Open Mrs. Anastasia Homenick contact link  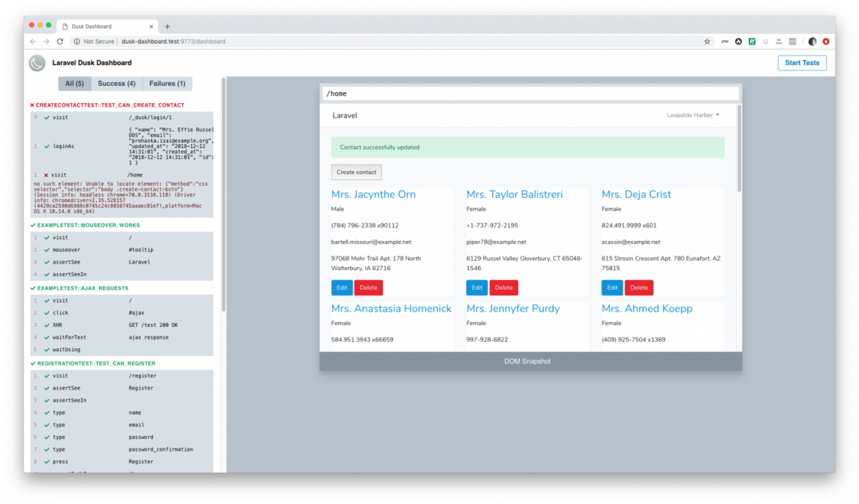click(391, 309)
